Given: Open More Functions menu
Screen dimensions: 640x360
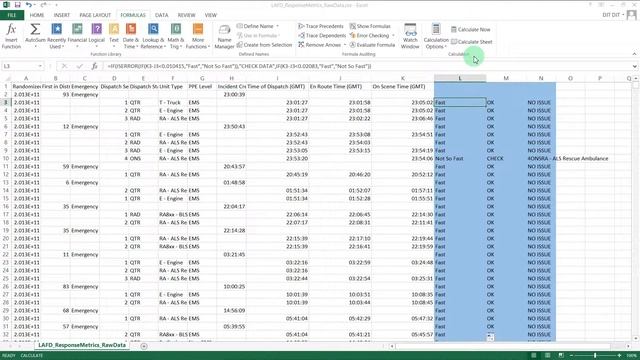Looking at the screenshot, I should [x=198, y=36].
